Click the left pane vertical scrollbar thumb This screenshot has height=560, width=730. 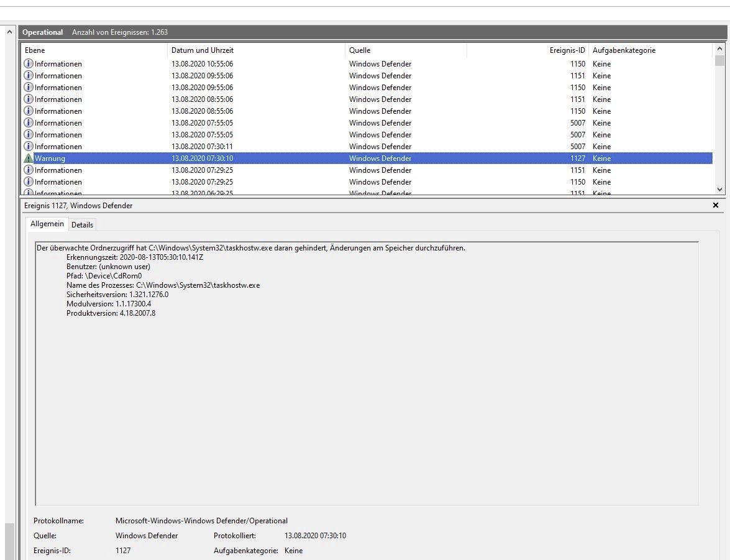click(x=9, y=541)
